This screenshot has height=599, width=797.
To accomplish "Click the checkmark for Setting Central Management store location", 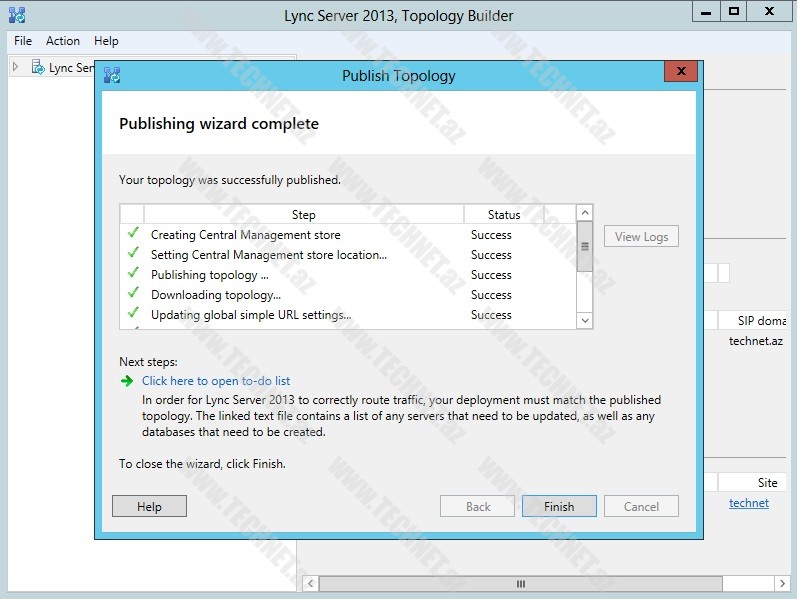I will (133, 253).
